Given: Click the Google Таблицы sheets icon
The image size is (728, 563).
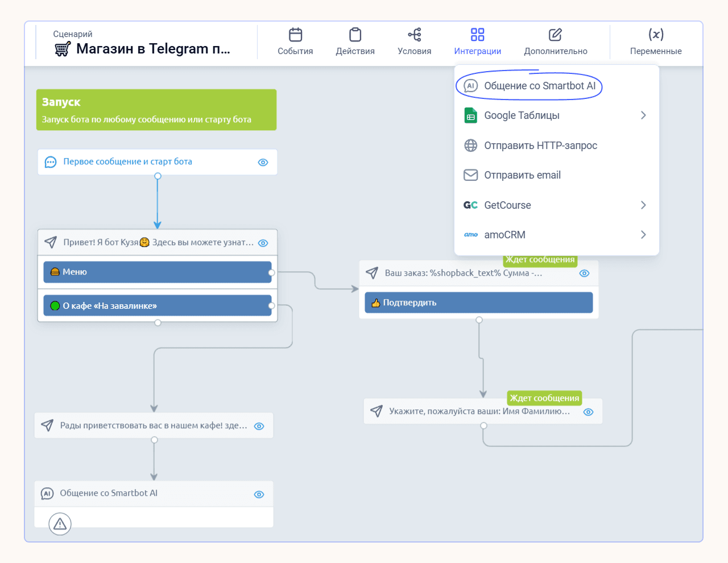Looking at the screenshot, I should [x=471, y=115].
